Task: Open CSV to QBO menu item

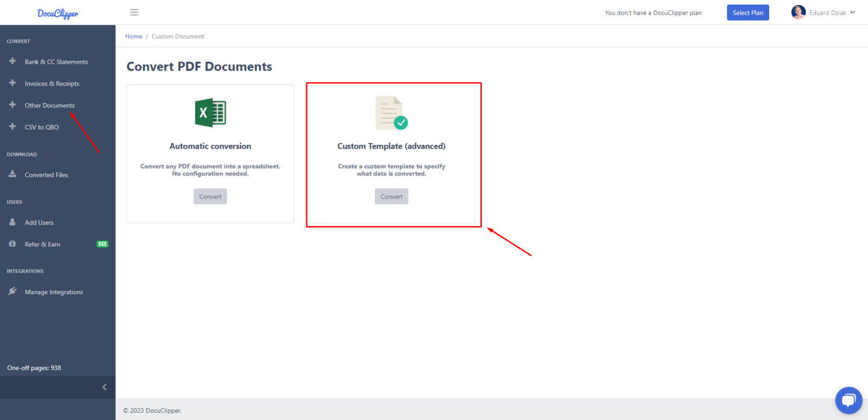Action: click(42, 127)
